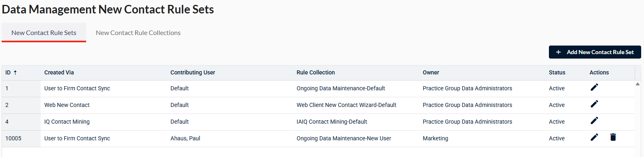Click Practice Group Data Administrators in row 2

(467, 105)
